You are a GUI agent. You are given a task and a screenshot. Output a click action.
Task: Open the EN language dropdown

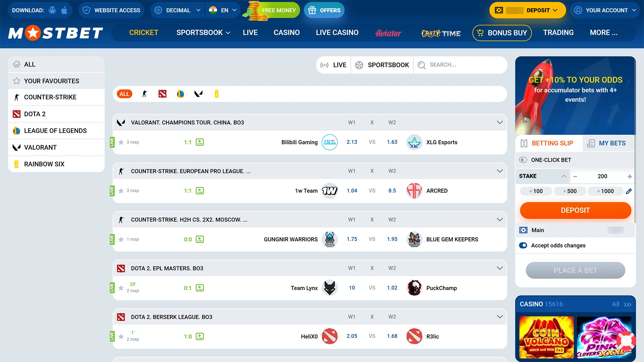point(222,10)
